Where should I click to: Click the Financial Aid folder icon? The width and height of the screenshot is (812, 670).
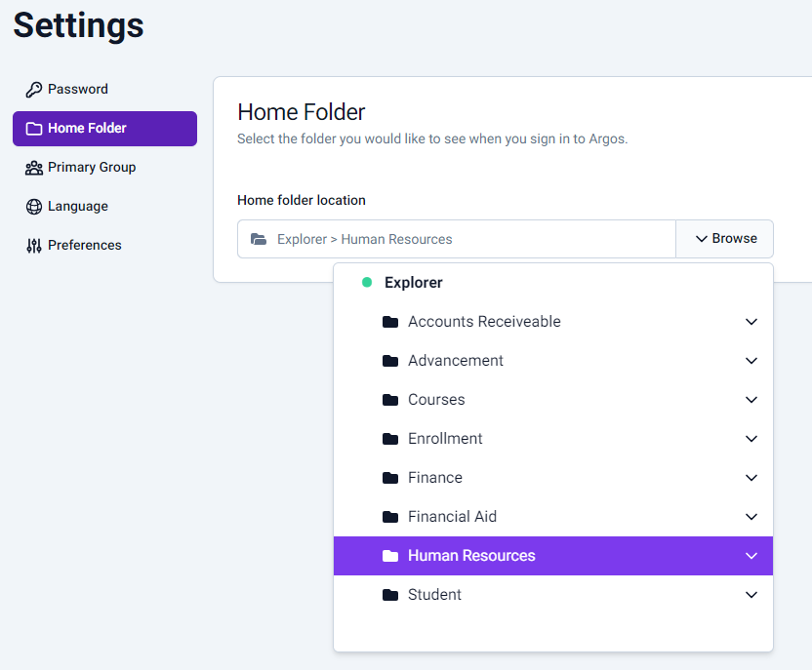390,517
